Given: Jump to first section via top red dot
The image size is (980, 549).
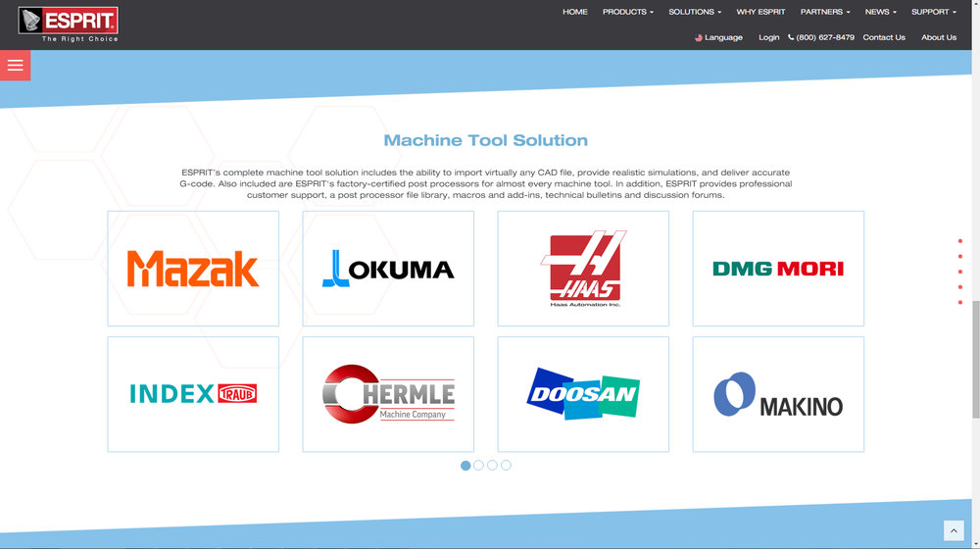Looking at the screenshot, I should click(960, 241).
